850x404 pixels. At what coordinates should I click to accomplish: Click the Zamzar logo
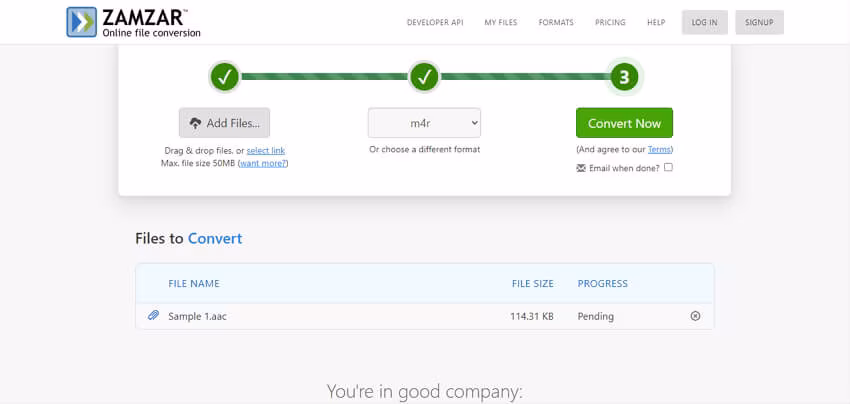click(x=133, y=22)
